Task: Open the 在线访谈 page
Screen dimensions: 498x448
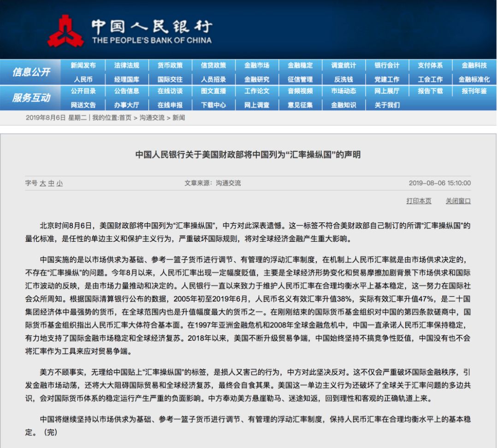Action: tap(171, 92)
